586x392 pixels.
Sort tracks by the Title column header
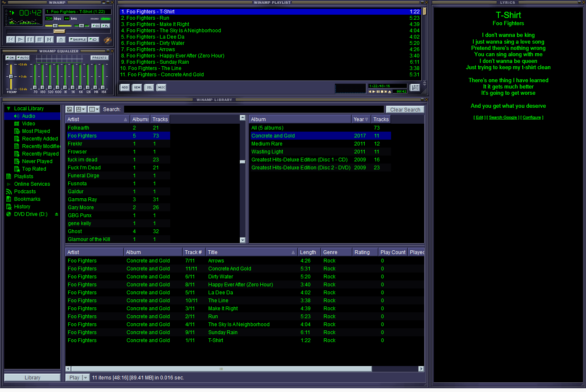252,252
